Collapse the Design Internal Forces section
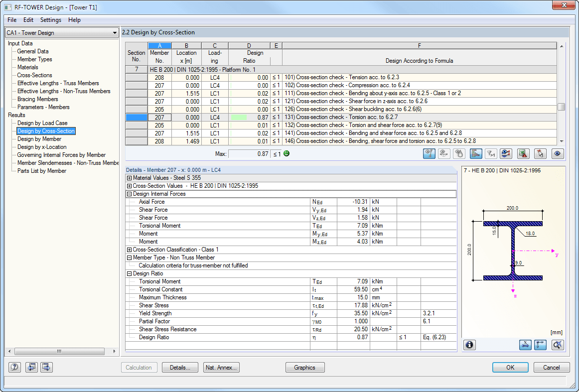The height and width of the screenshot is (392, 579). (x=130, y=194)
